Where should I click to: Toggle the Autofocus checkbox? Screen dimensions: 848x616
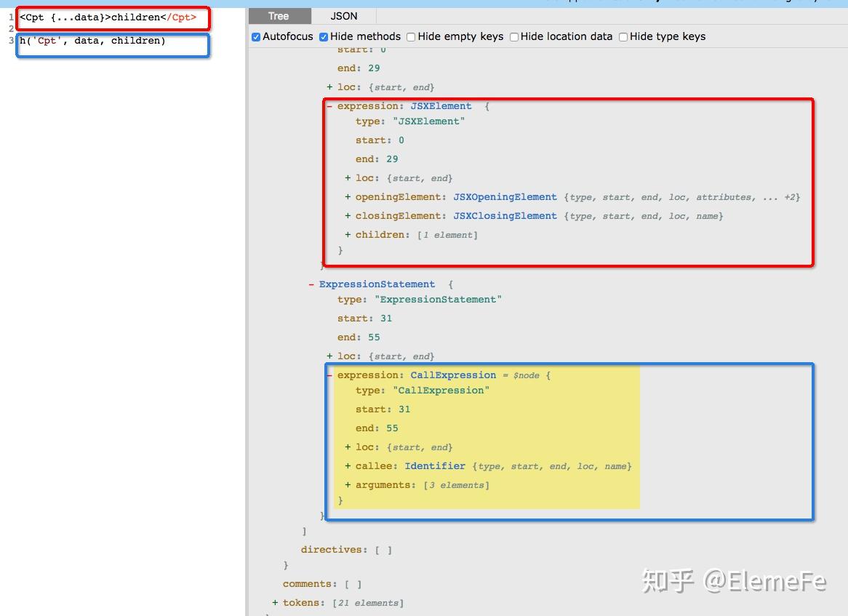pos(256,37)
